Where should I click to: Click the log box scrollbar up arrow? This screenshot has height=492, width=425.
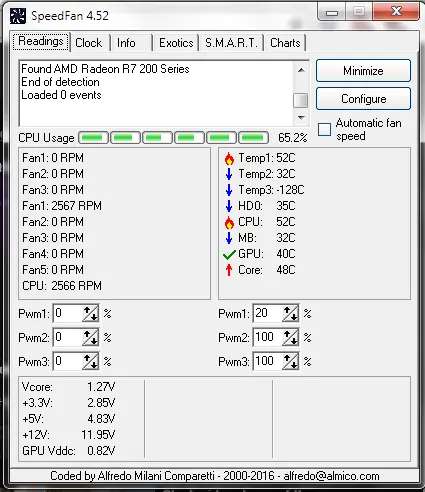[301, 70]
